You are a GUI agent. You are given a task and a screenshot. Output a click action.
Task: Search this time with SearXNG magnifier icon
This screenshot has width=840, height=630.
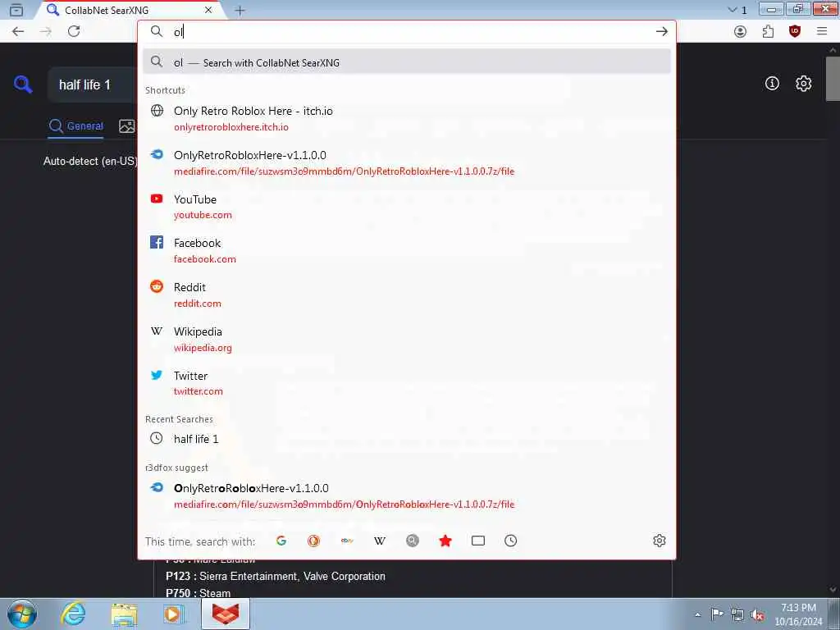413,541
